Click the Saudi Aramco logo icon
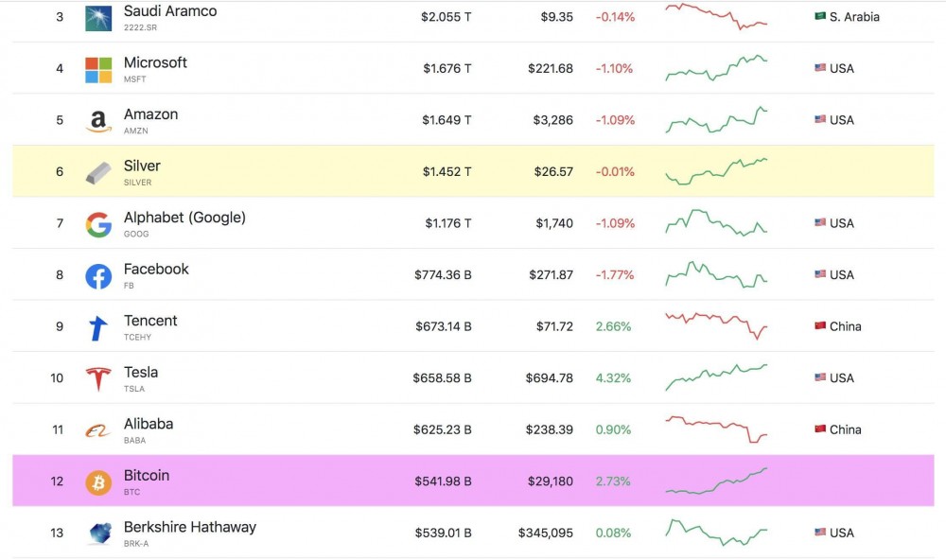946x560 pixels. [x=98, y=18]
